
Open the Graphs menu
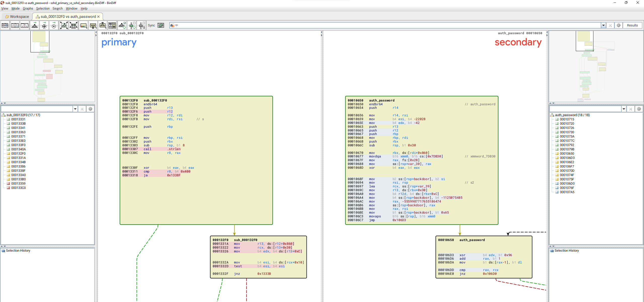click(28, 9)
